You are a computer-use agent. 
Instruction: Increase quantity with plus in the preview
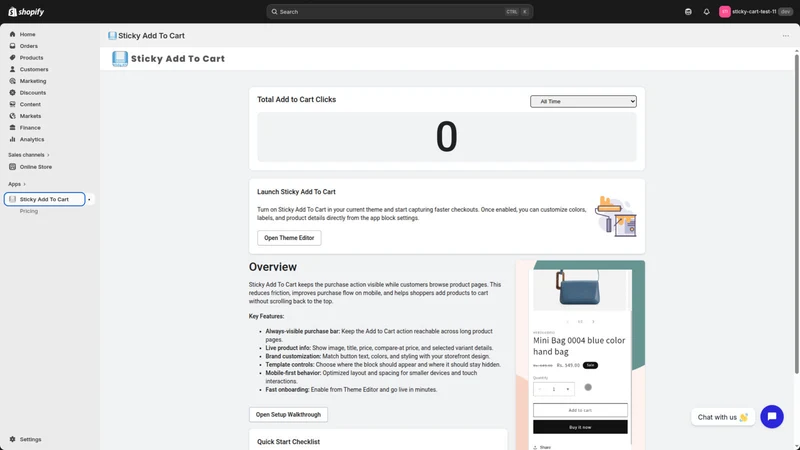pos(567,389)
